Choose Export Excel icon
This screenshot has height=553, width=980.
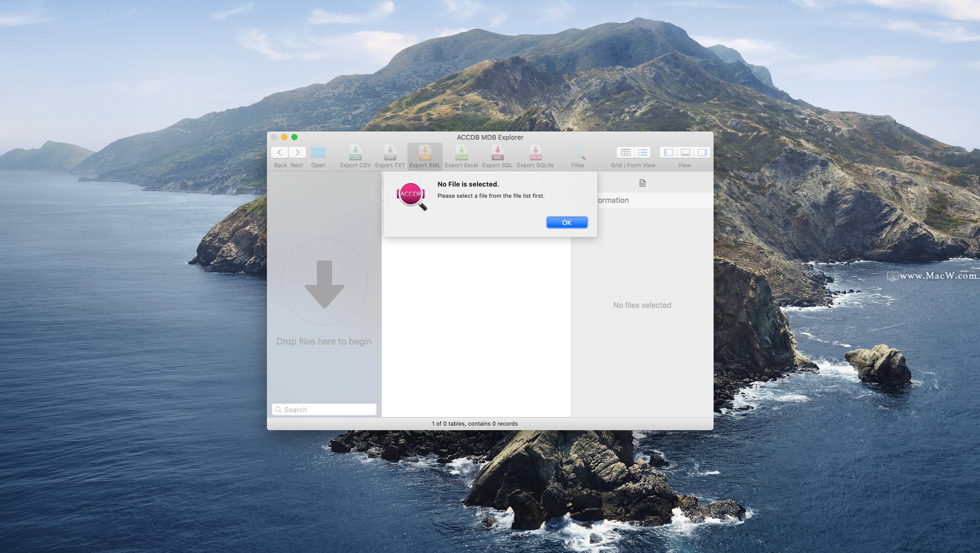point(461,152)
